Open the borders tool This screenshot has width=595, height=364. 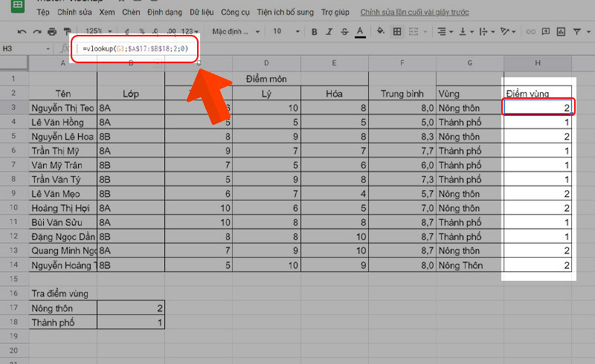pyautogui.click(x=397, y=31)
